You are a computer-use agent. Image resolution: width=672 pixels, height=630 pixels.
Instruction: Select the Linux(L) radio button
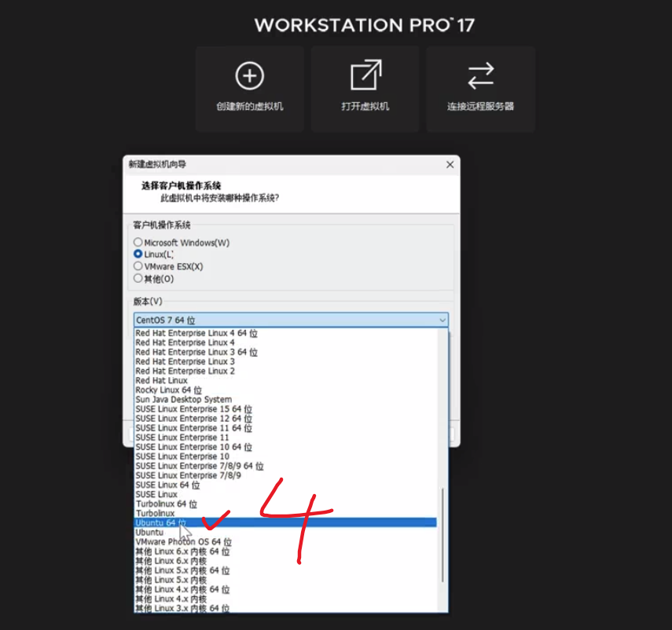tap(138, 255)
